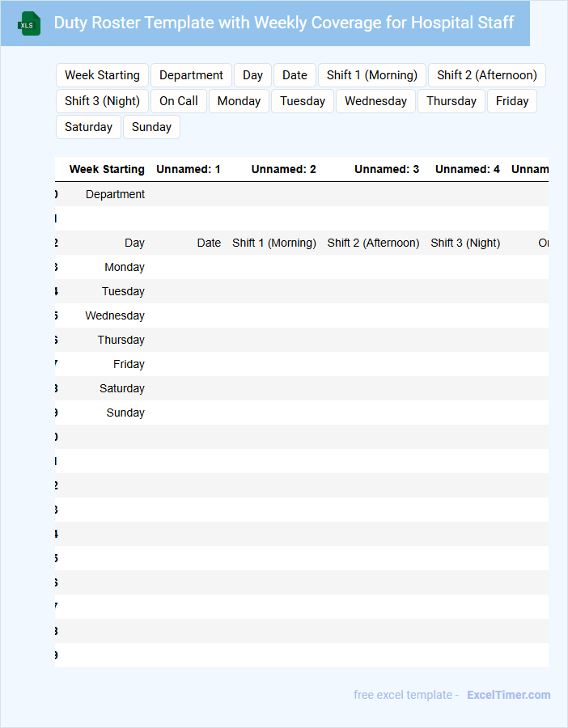Pick the Shift 3 (Night) tag
The height and width of the screenshot is (728, 568).
coord(102,101)
